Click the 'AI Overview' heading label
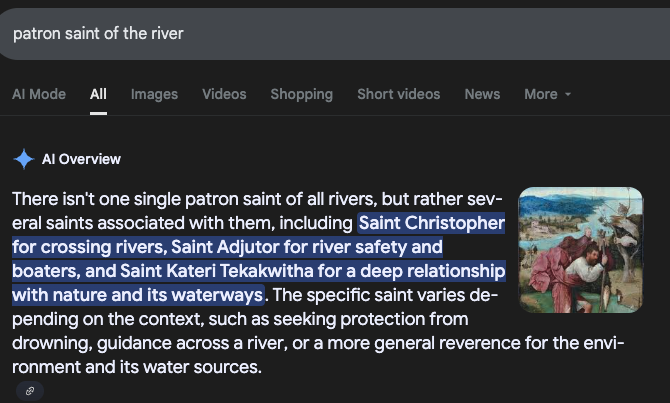670x403 pixels. (81, 159)
